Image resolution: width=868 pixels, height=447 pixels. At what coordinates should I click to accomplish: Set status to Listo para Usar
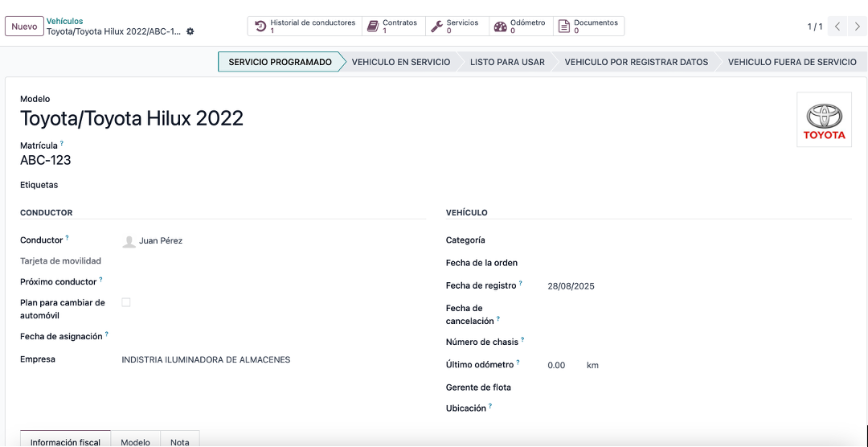pyautogui.click(x=507, y=62)
